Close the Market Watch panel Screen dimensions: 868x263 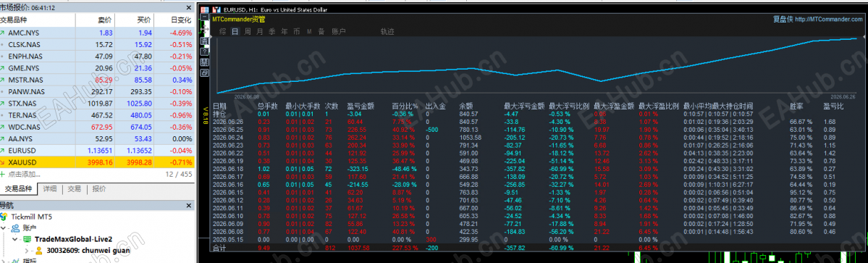click(190, 8)
